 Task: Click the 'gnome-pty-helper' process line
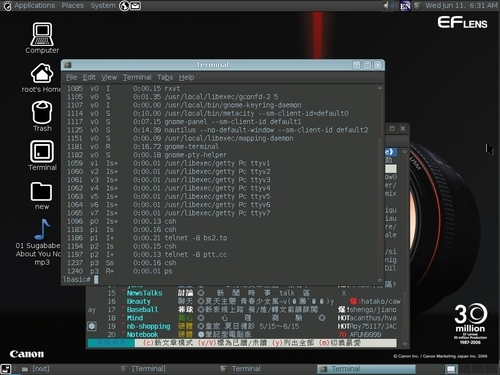(147, 155)
